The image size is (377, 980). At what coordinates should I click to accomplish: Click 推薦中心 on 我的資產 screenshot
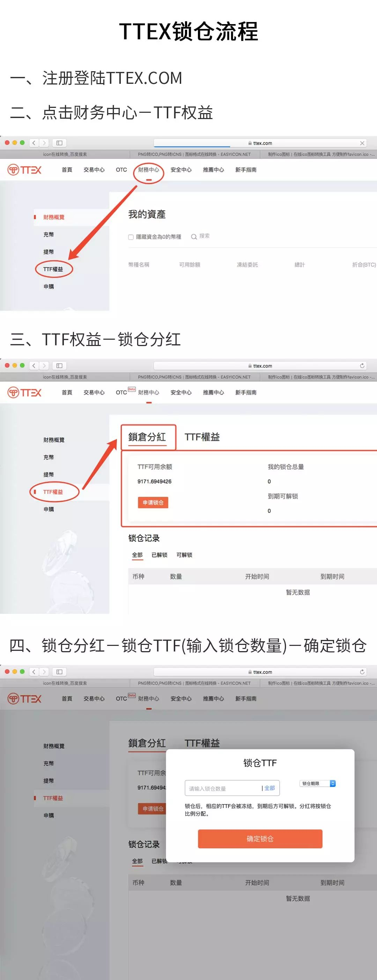pyautogui.click(x=213, y=170)
